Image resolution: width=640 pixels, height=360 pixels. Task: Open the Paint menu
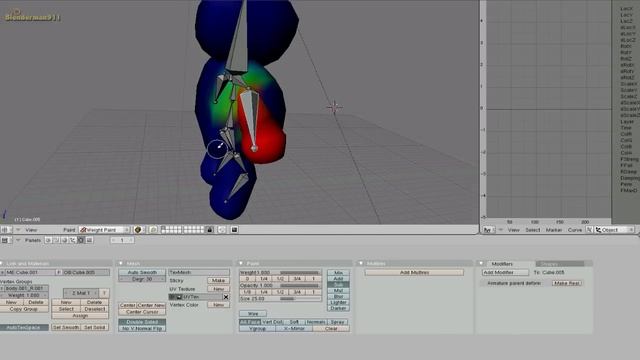pyautogui.click(x=69, y=230)
